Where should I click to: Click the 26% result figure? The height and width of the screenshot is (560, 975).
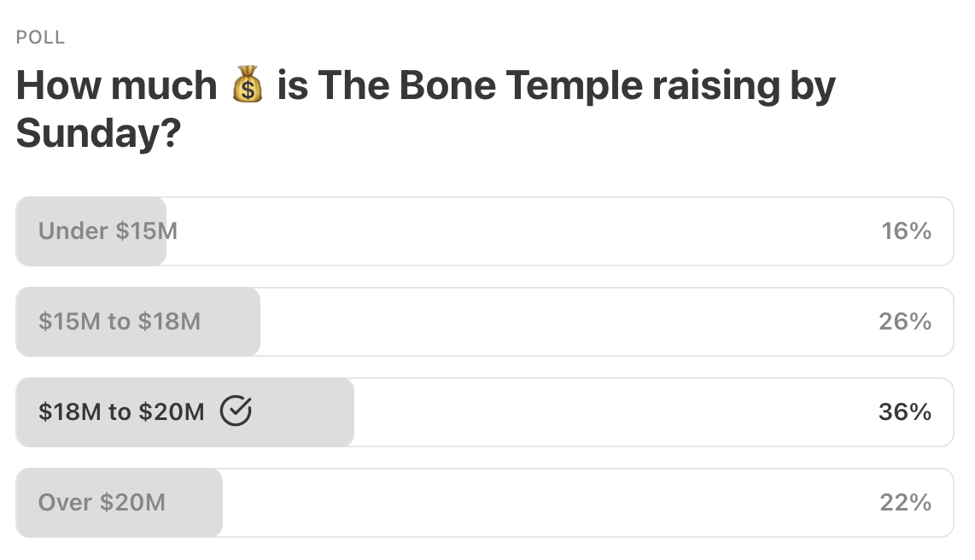point(905,321)
